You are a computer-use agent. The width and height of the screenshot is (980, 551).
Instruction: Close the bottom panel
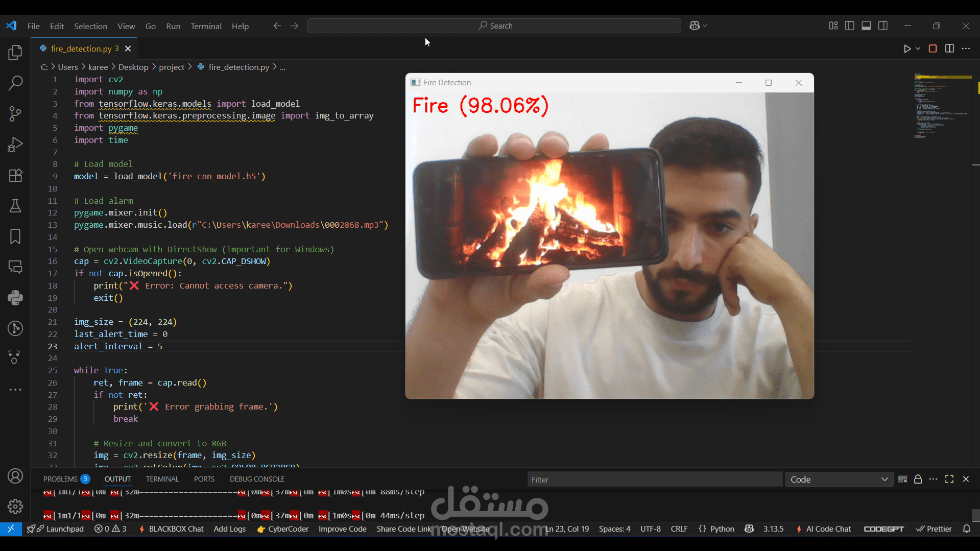pos(966,479)
